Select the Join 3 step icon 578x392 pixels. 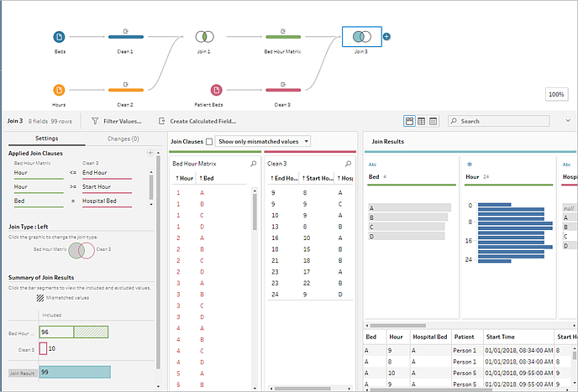click(x=361, y=36)
